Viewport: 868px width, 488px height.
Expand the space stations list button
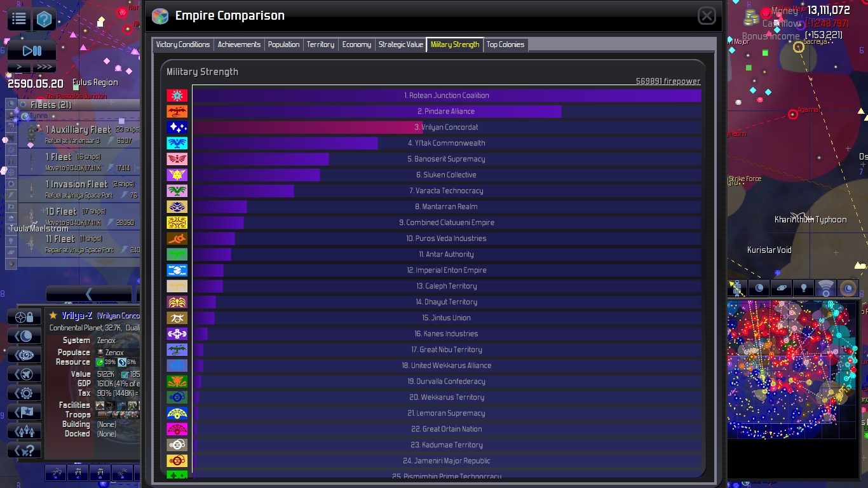pyautogui.click(x=24, y=355)
